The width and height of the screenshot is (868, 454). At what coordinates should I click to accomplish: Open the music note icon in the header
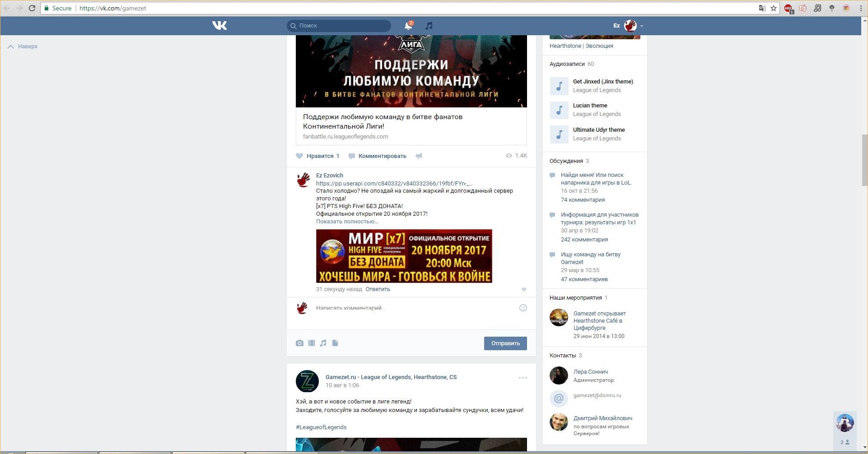[x=429, y=26]
